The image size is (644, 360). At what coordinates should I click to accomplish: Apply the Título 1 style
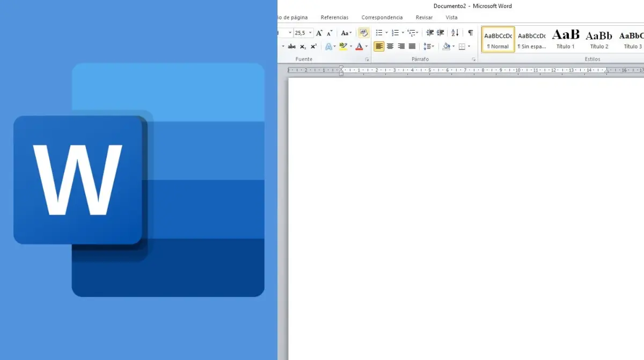(566, 39)
